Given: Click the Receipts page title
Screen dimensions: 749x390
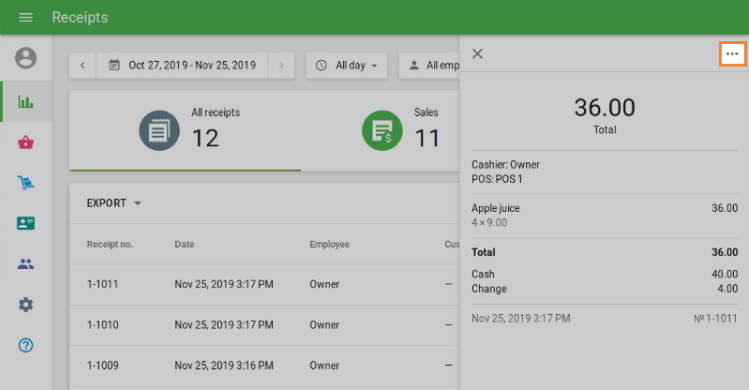Looking at the screenshot, I should [x=80, y=18].
